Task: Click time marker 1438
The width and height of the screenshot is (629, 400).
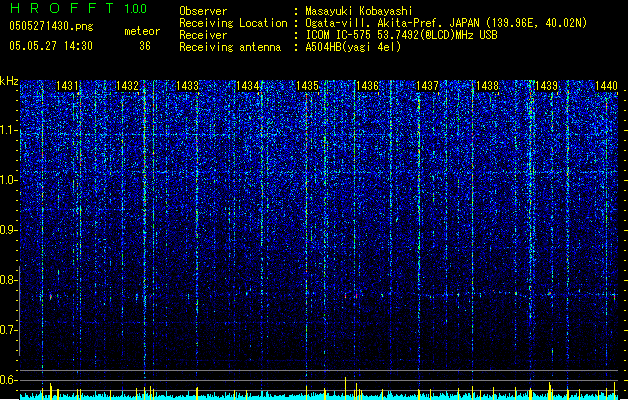Action: (487, 86)
